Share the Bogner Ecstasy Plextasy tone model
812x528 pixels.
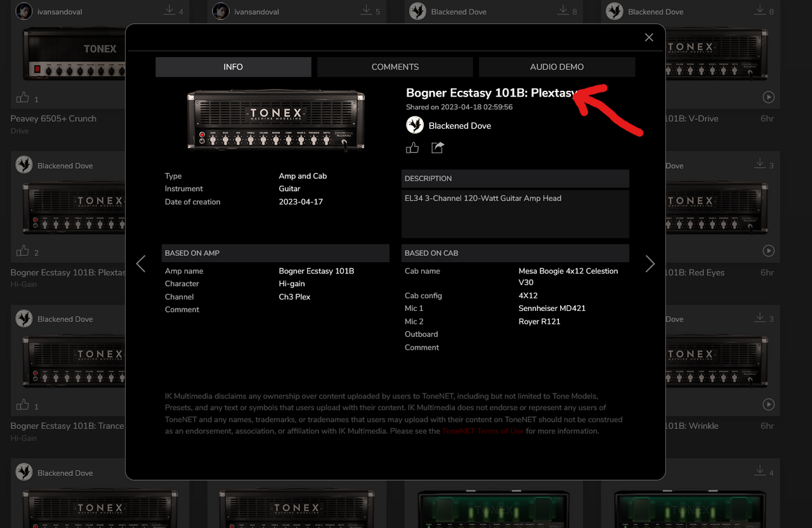(438, 147)
